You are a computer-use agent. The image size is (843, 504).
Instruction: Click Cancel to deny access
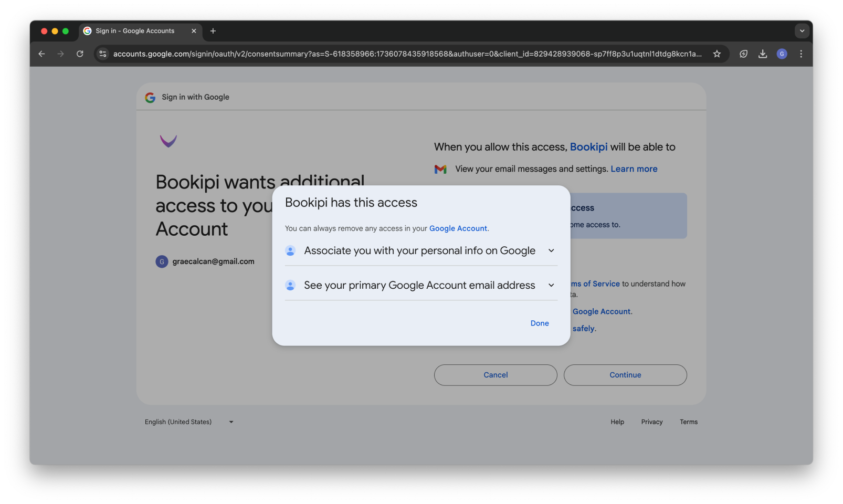pyautogui.click(x=495, y=375)
